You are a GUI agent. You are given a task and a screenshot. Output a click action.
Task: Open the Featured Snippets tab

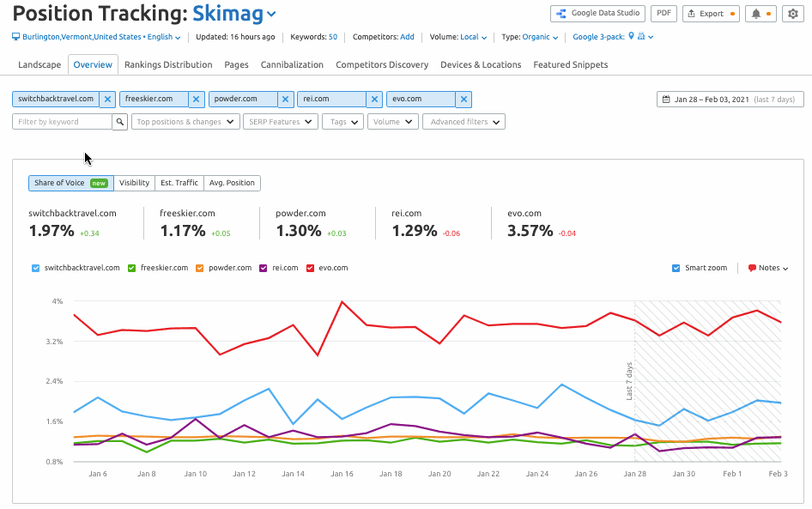point(570,65)
